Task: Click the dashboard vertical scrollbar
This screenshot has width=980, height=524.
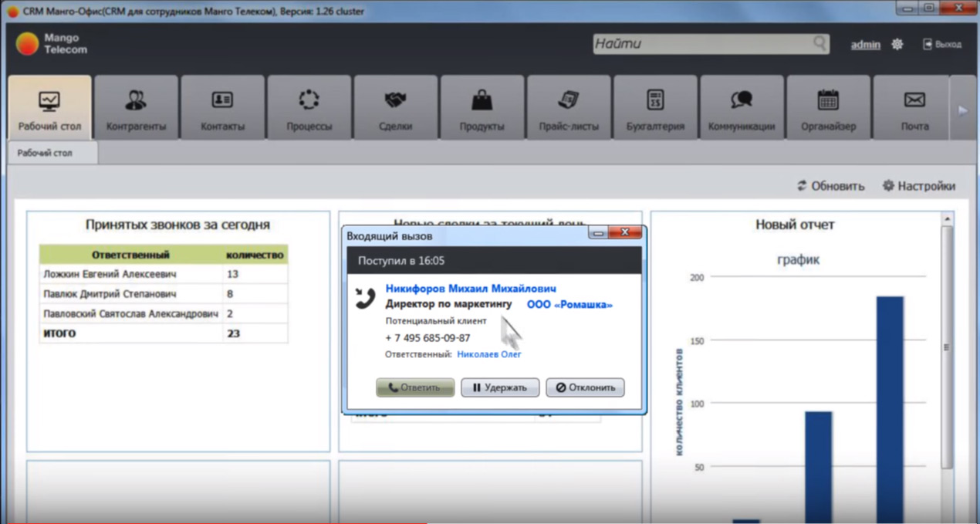Action: (x=947, y=347)
